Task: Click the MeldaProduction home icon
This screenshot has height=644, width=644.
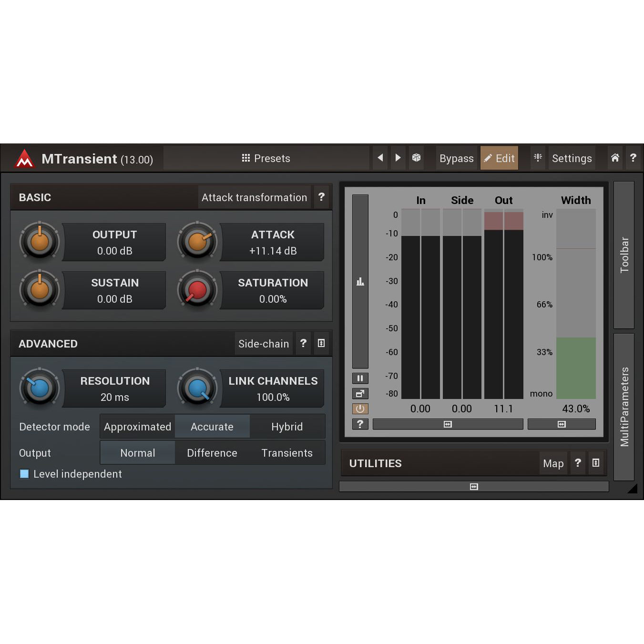Action: [614, 158]
